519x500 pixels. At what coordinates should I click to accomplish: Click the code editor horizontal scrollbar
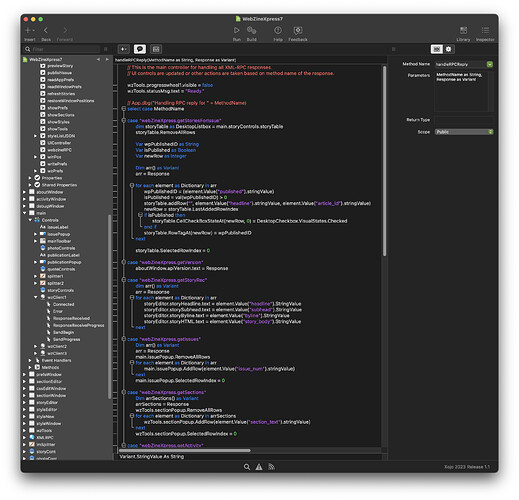[184, 450]
